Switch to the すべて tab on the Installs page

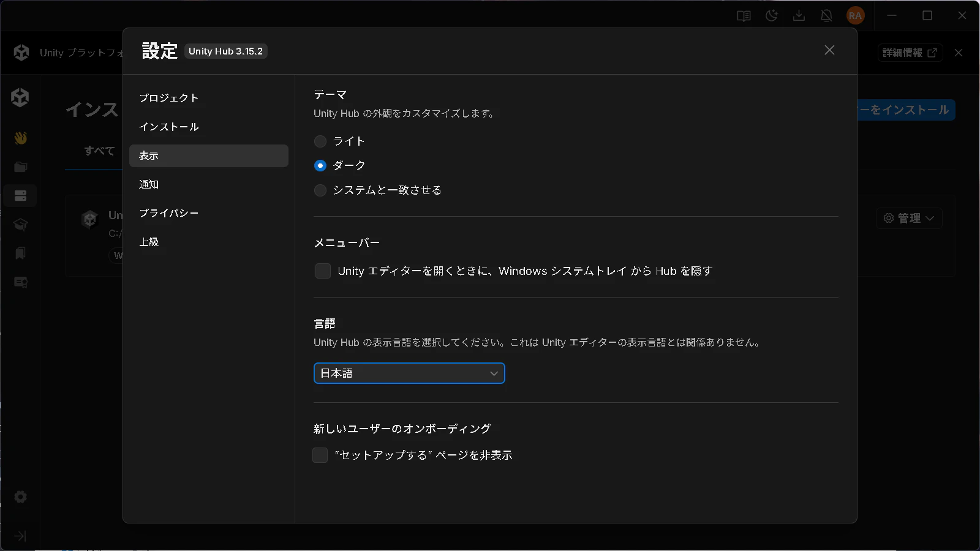click(x=99, y=151)
